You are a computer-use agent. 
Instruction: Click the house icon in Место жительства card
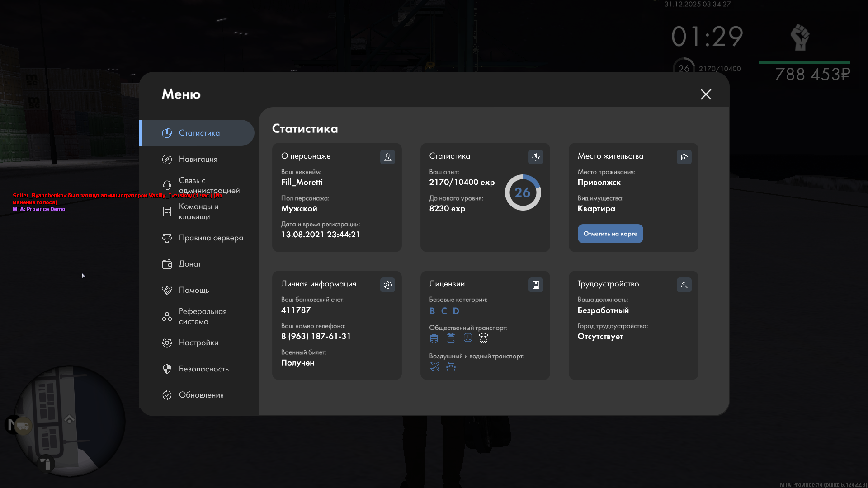[684, 157]
